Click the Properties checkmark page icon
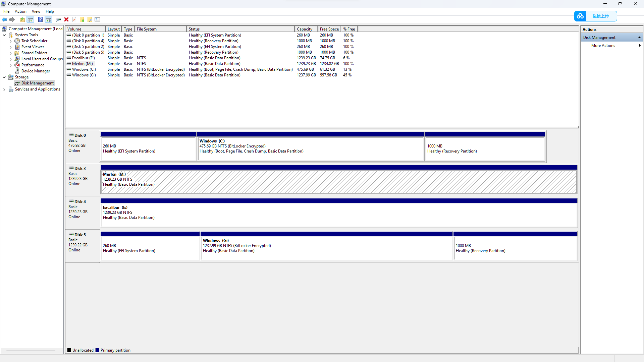 pos(74,19)
